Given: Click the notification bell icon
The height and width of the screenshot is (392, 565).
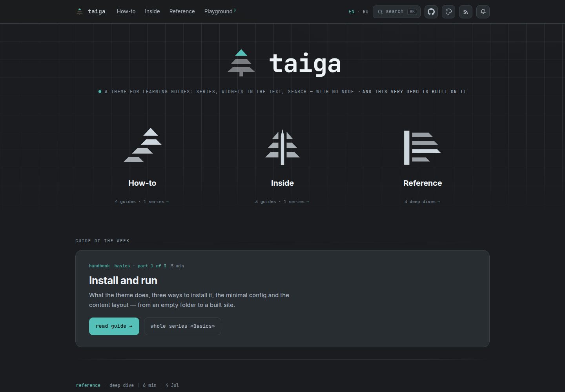Looking at the screenshot, I should [x=483, y=12].
